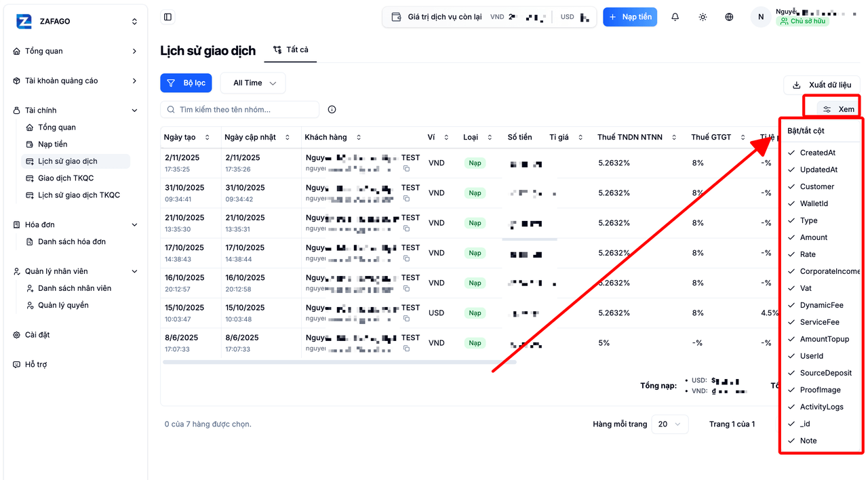Open the Bộ lọc filter button
868x480 pixels.
[x=186, y=83]
